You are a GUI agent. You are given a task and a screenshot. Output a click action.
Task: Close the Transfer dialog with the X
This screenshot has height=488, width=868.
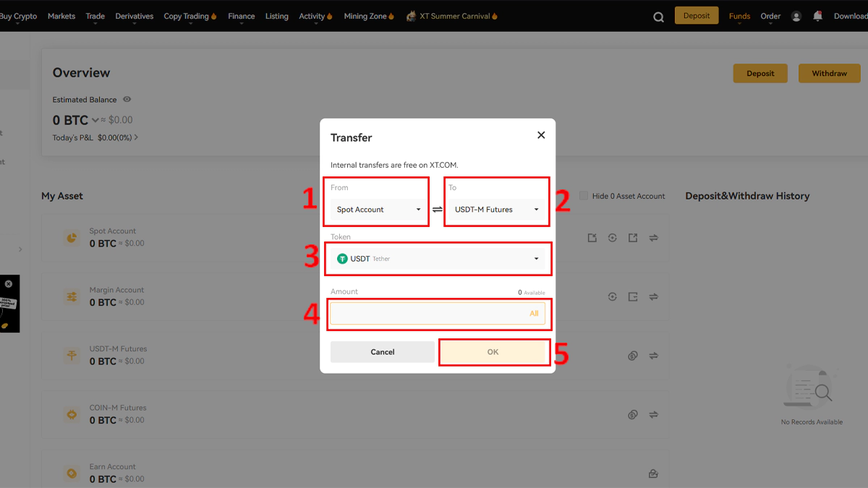pos(541,135)
